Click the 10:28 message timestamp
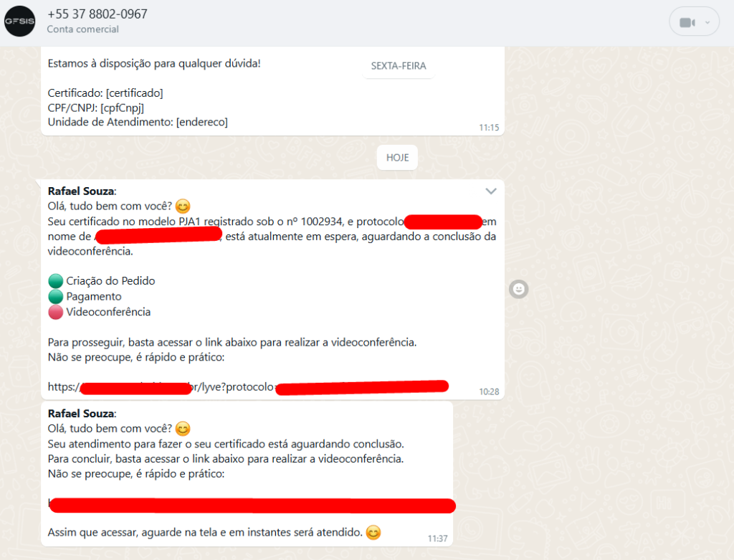This screenshot has height=560, width=734. (x=489, y=392)
